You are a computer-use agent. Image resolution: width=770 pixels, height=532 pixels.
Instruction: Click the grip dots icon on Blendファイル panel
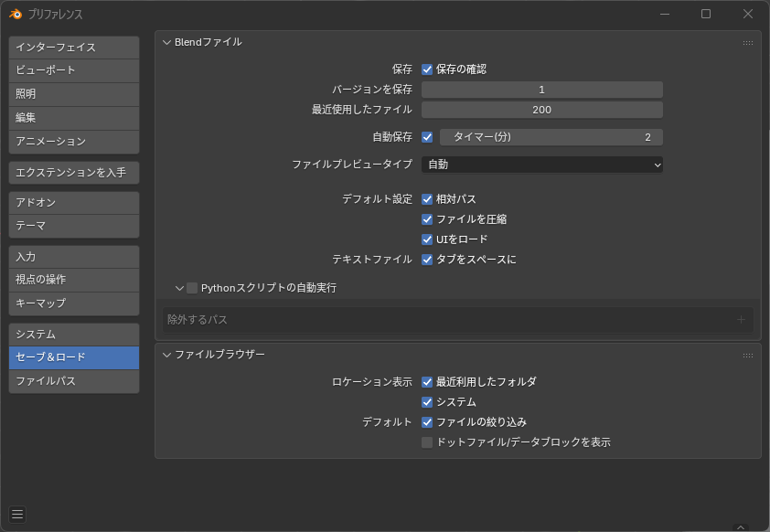[x=748, y=43]
